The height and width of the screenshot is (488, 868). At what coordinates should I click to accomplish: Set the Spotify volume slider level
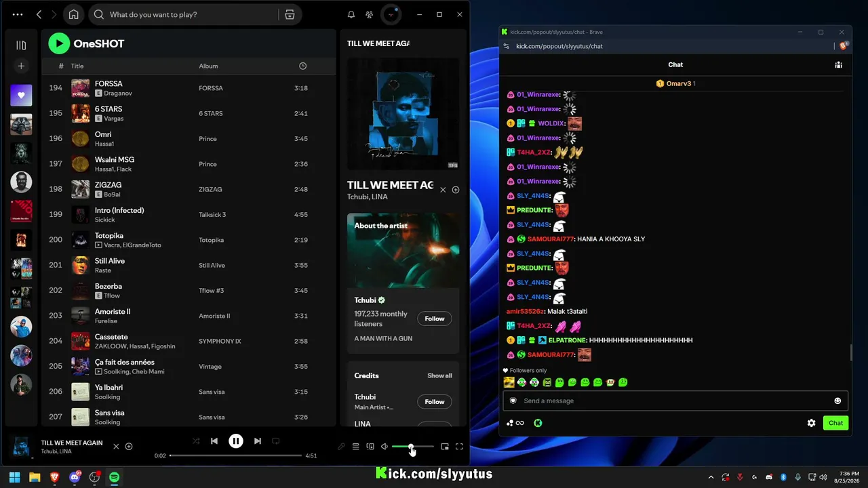(412, 447)
